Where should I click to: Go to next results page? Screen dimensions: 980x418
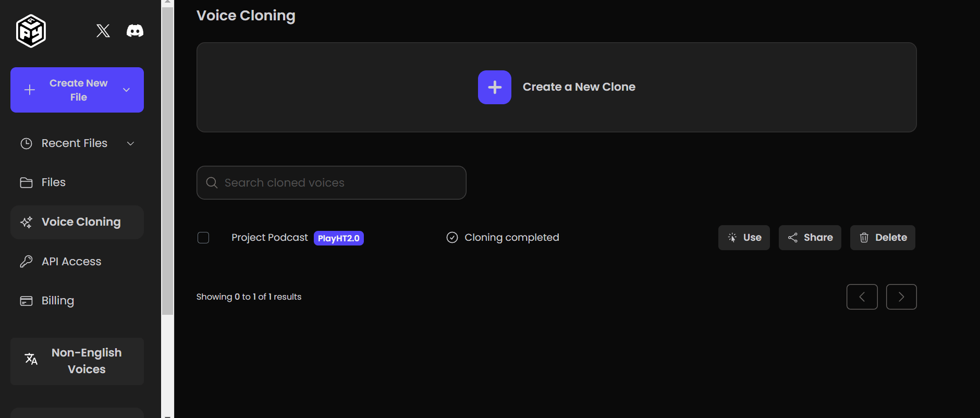[x=901, y=297]
